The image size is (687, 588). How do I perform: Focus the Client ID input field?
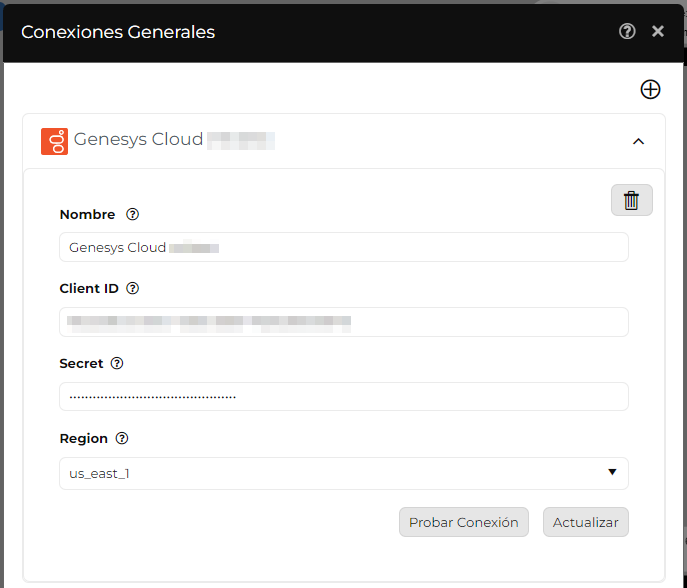[x=344, y=322]
